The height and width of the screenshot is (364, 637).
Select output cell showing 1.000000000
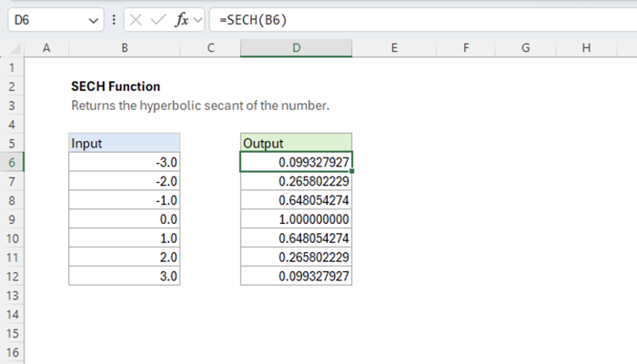[x=296, y=219]
